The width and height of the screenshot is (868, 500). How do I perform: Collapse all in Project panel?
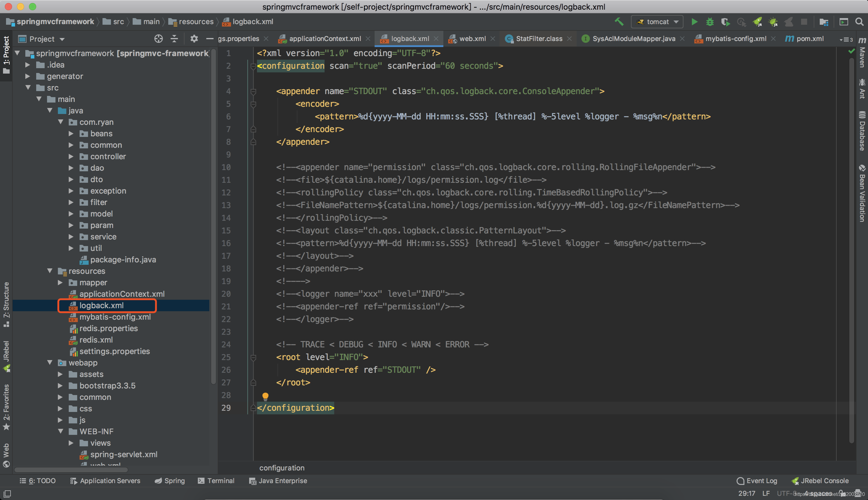click(175, 39)
